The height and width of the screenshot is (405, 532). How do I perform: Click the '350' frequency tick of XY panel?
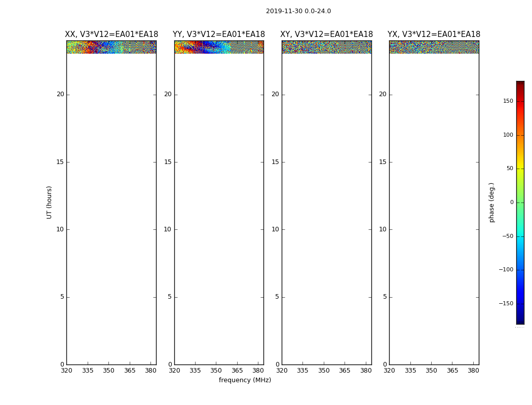tap(324, 371)
